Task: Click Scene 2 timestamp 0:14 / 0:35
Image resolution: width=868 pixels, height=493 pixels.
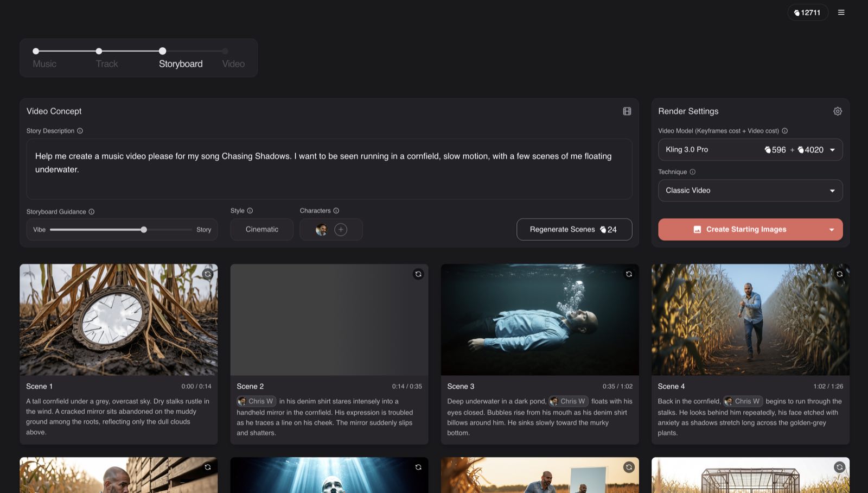Action: (x=407, y=387)
